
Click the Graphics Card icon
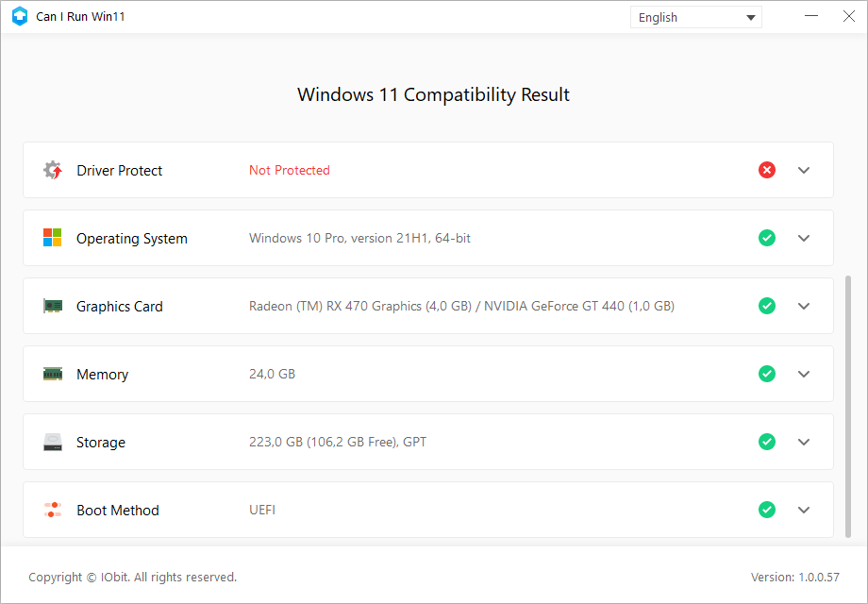(52, 306)
